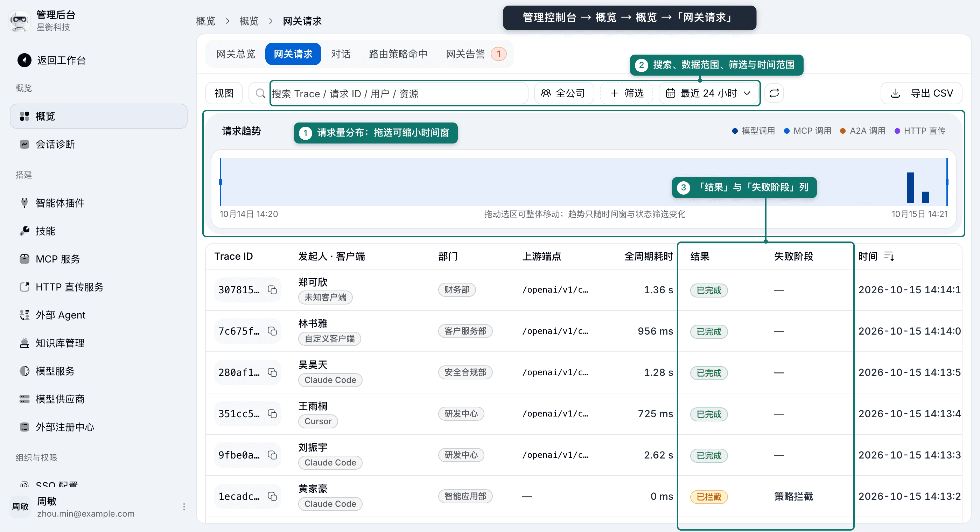Image resolution: width=980 pixels, height=532 pixels.
Task: Open 技能 in the sidebar
Action: (98, 231)
